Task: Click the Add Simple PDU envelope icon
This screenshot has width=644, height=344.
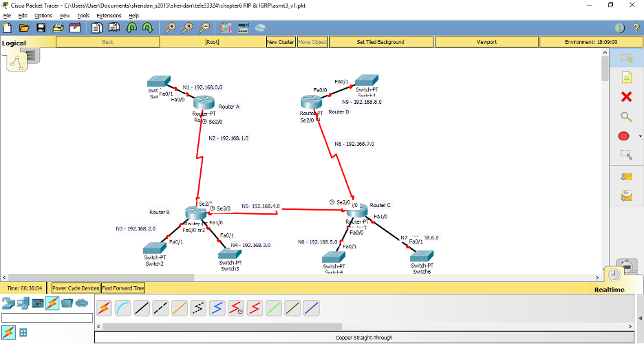Action: coord(626,177)
